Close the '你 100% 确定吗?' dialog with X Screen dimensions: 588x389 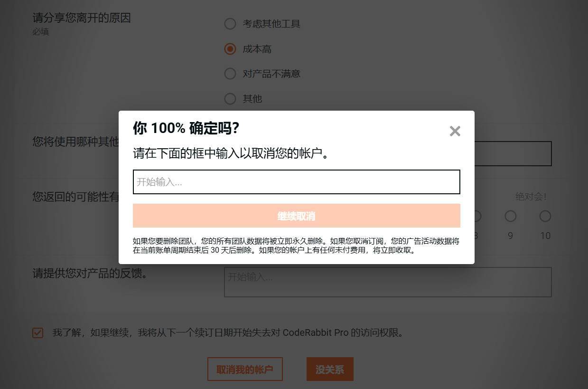[x=455, y=131]
